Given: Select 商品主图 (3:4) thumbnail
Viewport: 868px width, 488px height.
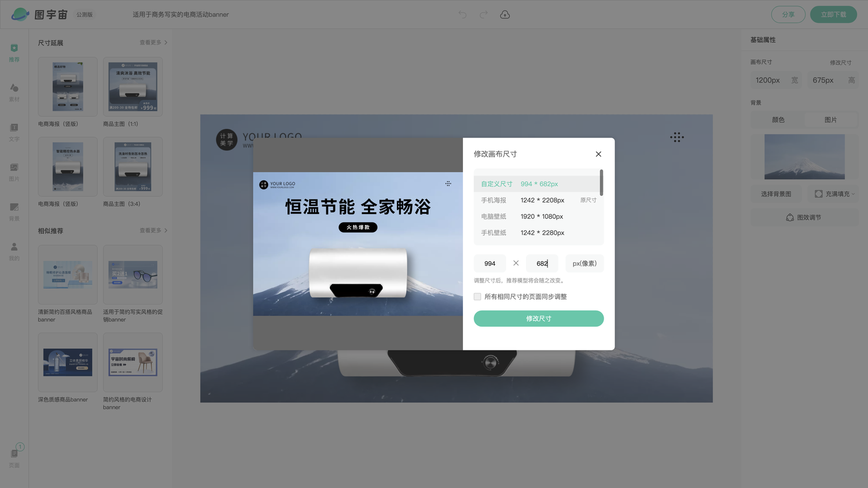Looking at the screenshot, I should [133, 167].
